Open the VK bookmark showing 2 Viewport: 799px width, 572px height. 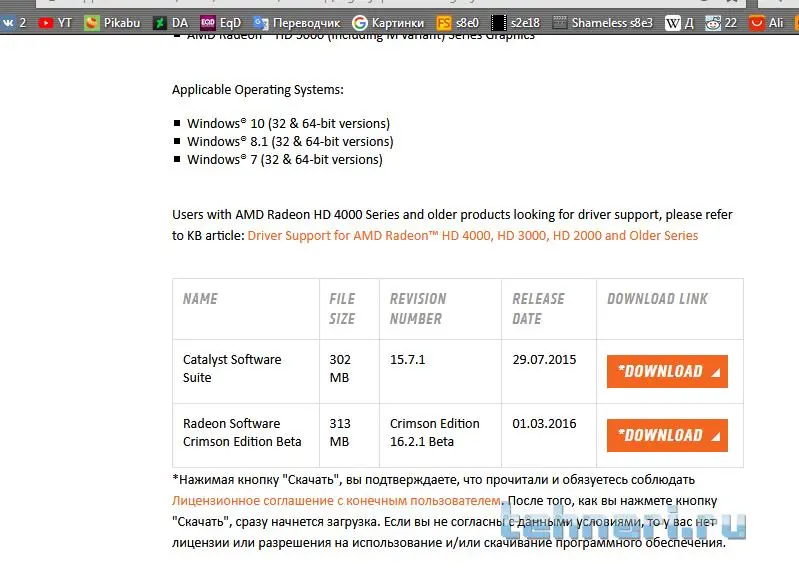pos(14,23)
